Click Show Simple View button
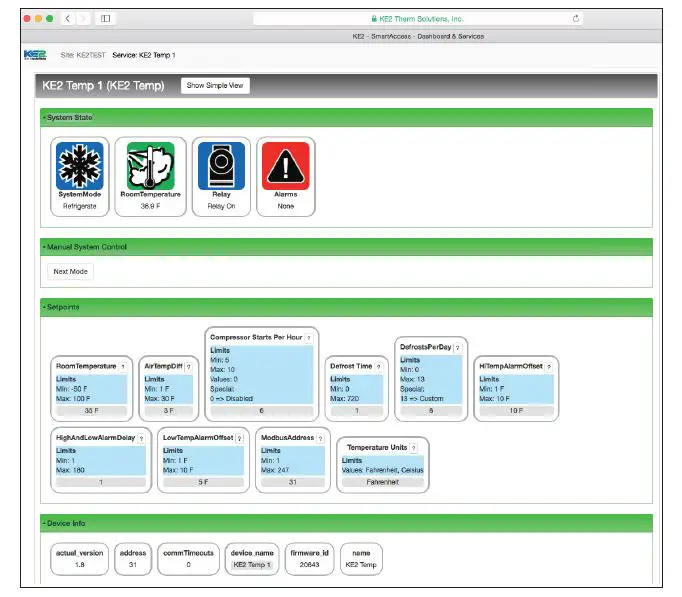The image size is (682, 597). (215, 86)
